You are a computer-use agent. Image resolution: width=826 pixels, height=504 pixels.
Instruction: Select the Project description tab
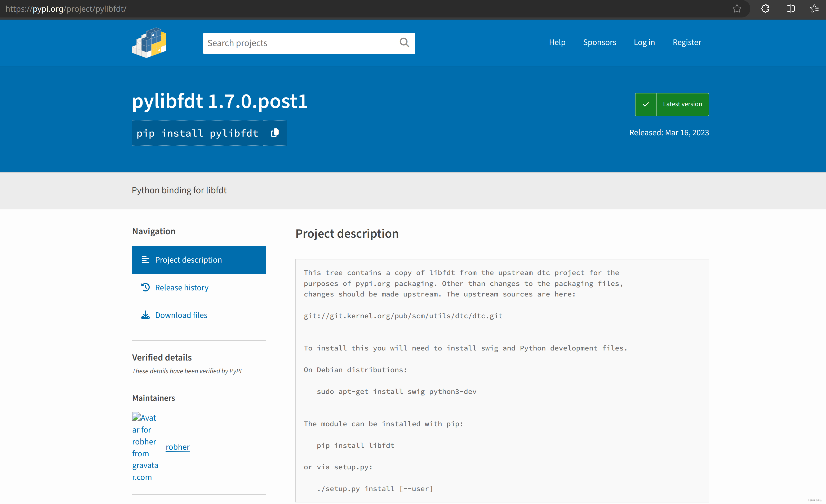[x=199, y=260]
